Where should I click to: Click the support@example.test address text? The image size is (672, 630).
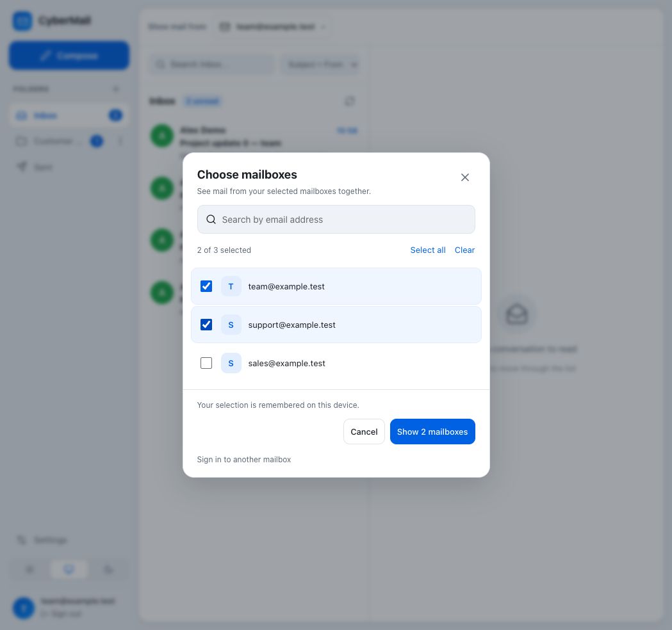pyautogui.click(x=292, y=325)
